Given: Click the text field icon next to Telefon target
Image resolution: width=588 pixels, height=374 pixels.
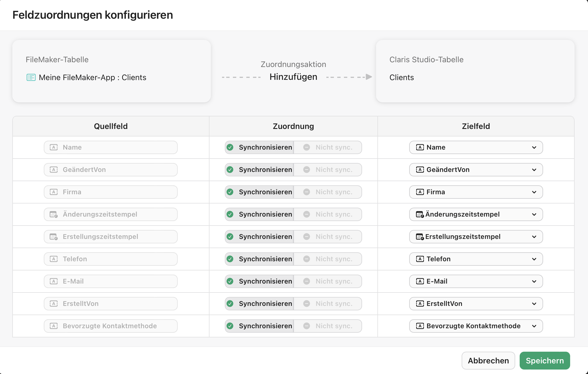Looking at the screenshot, I should pyautogui.click(x=420, y=259).
